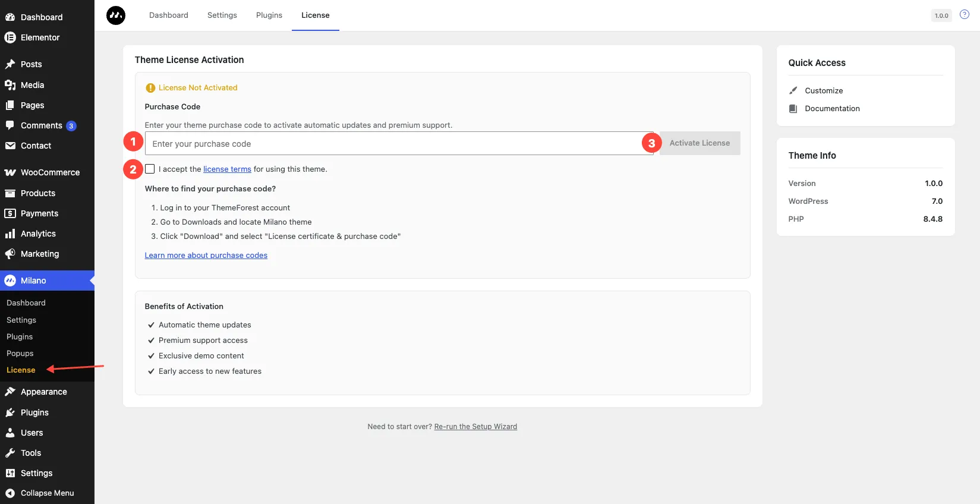Click Analytics menu label
The height and width of the screenshot is (504, 980).
(38, 234)
